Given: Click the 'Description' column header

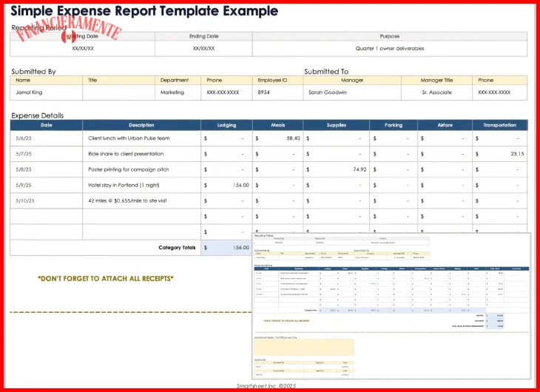Looking at the screenshot, I should (141, 125).
